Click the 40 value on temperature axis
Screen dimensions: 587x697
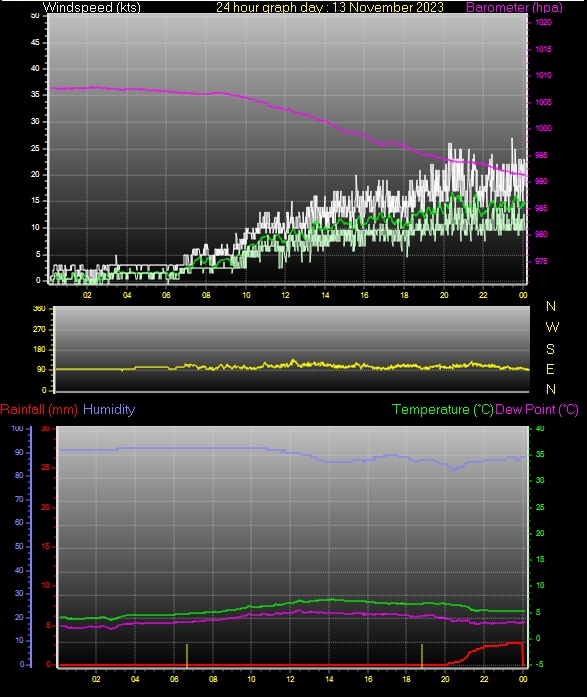pyautogui.click(x=539, y=429)
